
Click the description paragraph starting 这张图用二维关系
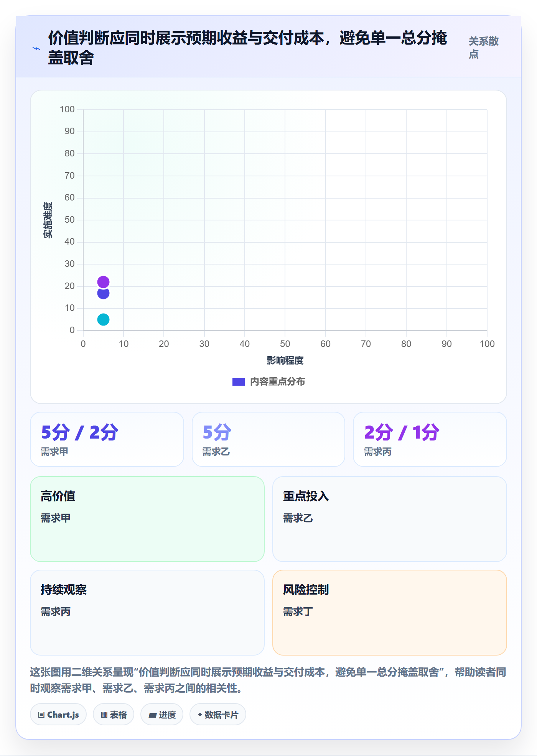[x=268, y=680]
